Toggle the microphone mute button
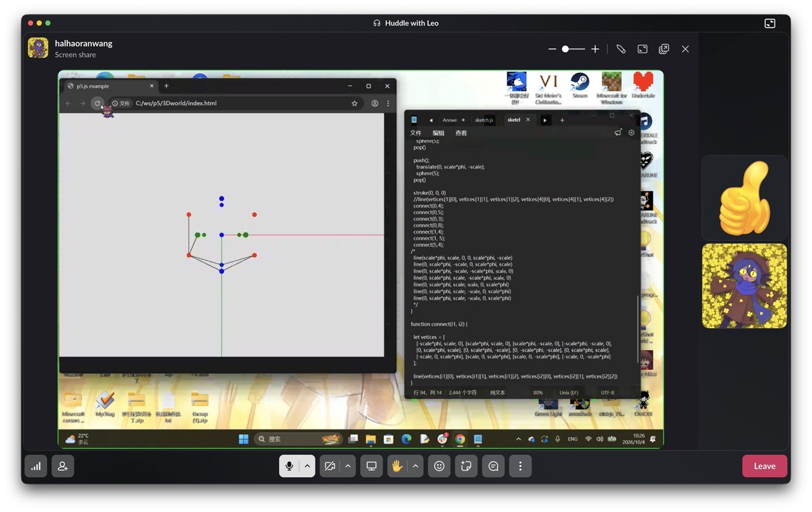 (289, 466)
